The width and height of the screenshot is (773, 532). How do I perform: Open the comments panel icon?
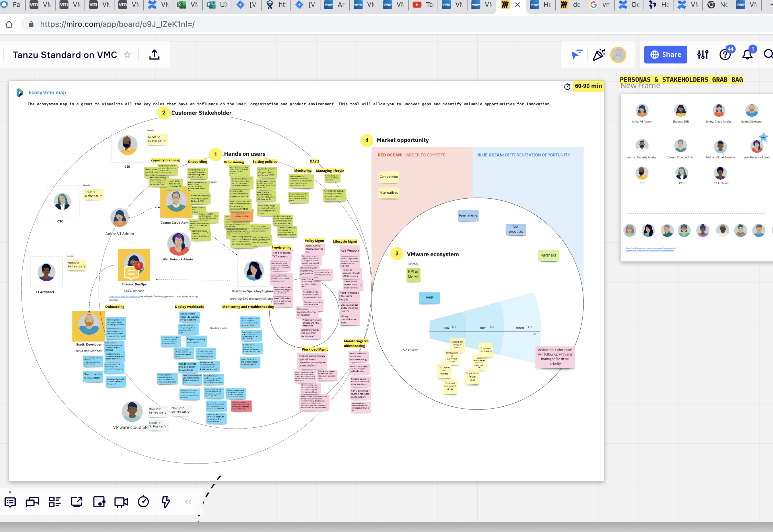tap(10, 502)
